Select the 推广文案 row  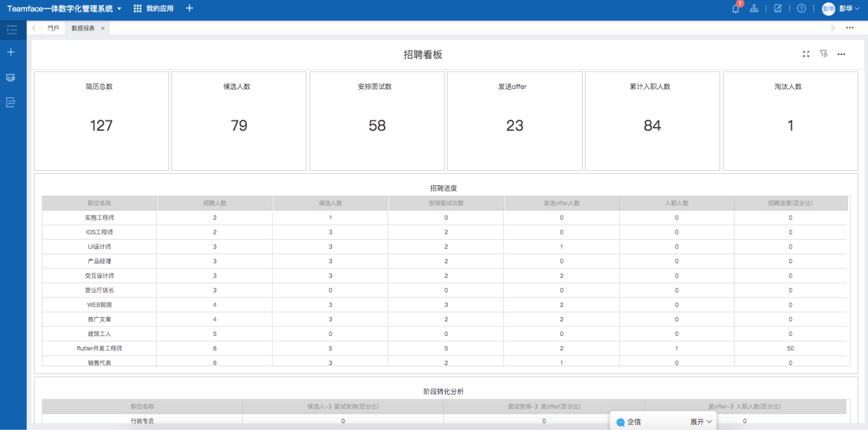[444, 319]
